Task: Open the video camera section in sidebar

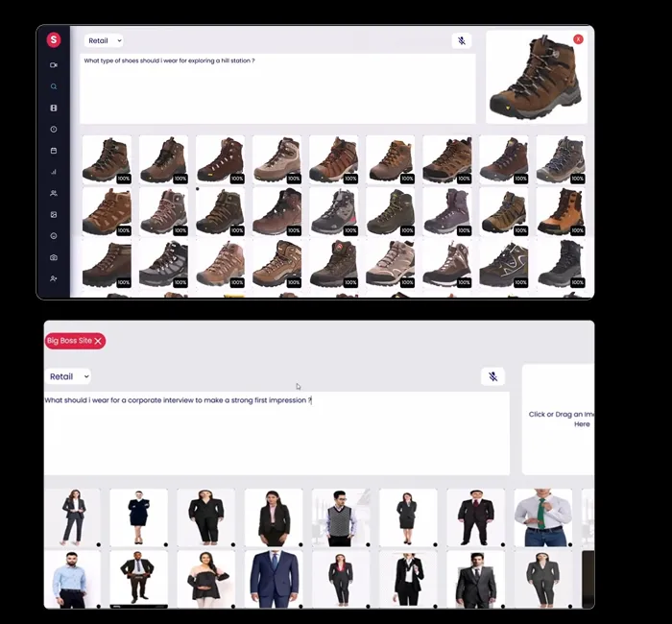Action: tap(54, 65)
